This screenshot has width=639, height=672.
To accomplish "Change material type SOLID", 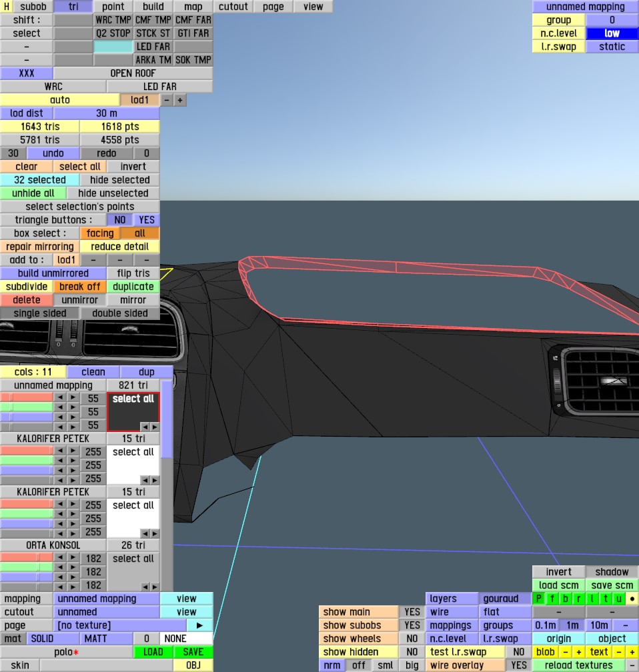I will [x=53, y=639].
